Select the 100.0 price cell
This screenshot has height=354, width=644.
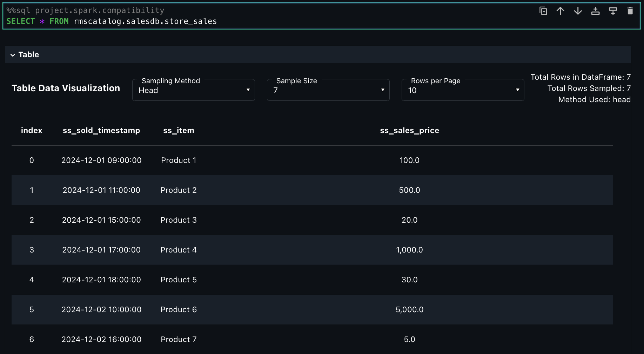pos(409,160)
